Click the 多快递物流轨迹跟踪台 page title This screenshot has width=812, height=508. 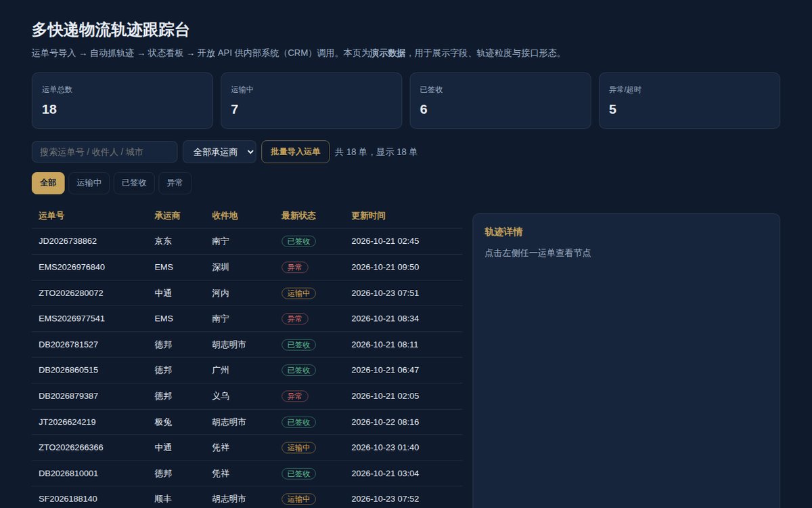[x=110, y=30]
